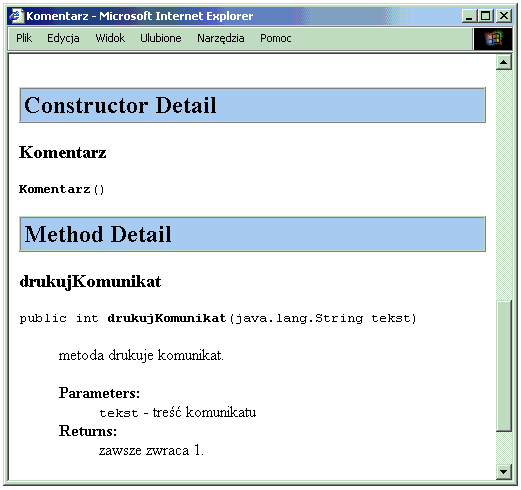Click the Komentarz() constructor signature
The height and width of the screenshot is (490, 521).
(x=62, y=189)
